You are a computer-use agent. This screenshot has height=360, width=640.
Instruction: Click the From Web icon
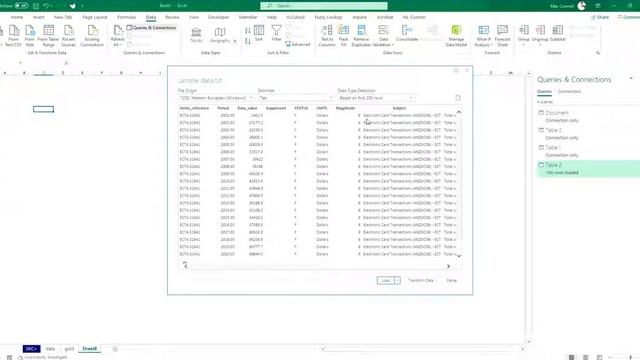click(30, 36)
